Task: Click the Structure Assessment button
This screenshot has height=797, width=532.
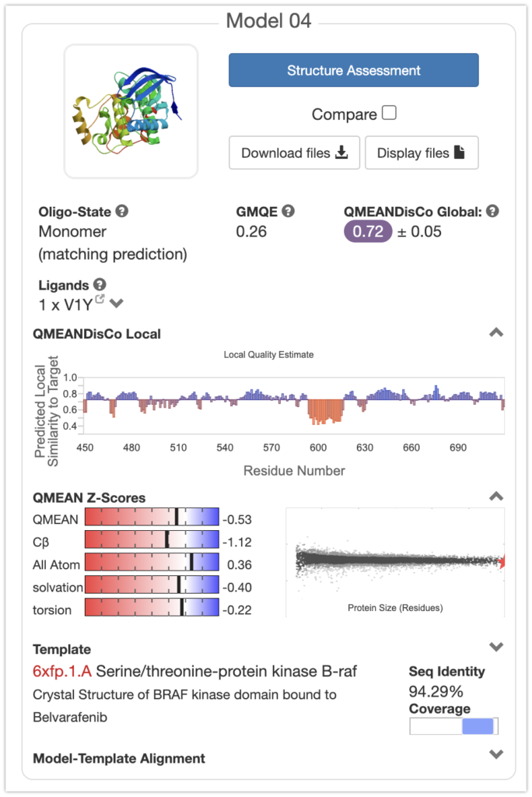Action: click(x=353, y=70)
